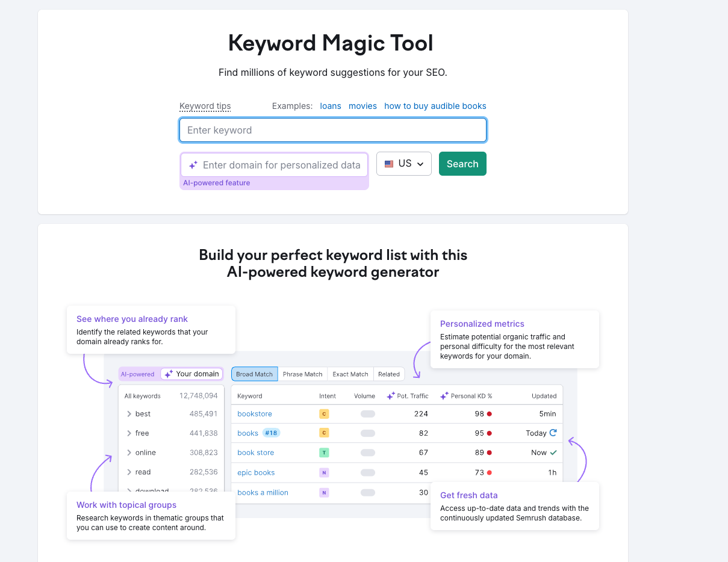
Task: Open the bookstore keyword link
Action: click(x=255, y=414)
